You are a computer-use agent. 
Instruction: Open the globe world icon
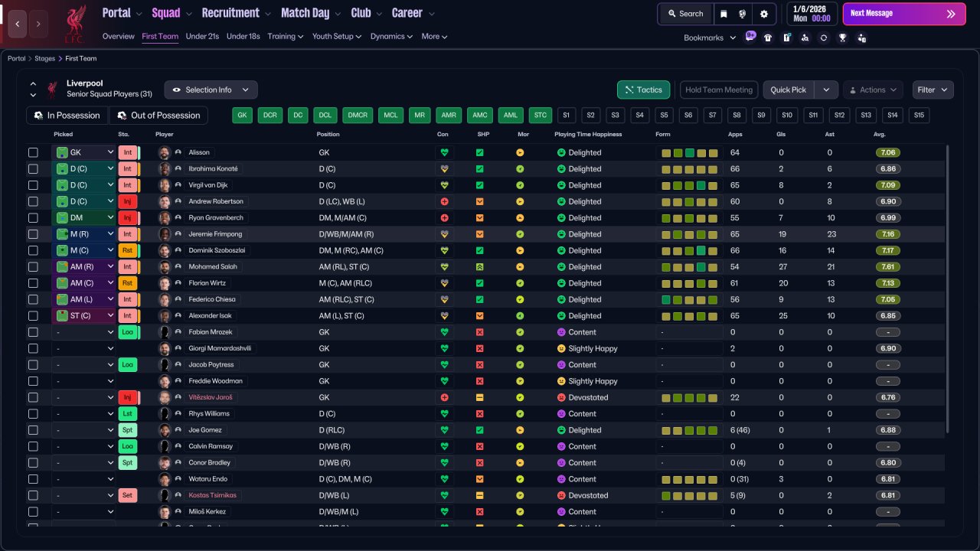click(x=743, y=14)
